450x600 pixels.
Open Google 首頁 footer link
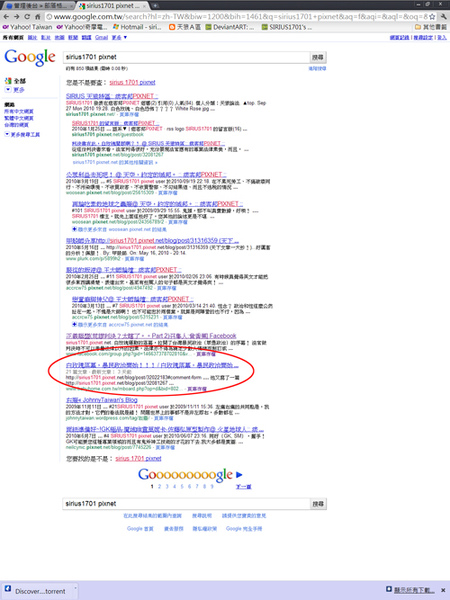(x=140, y=529)
